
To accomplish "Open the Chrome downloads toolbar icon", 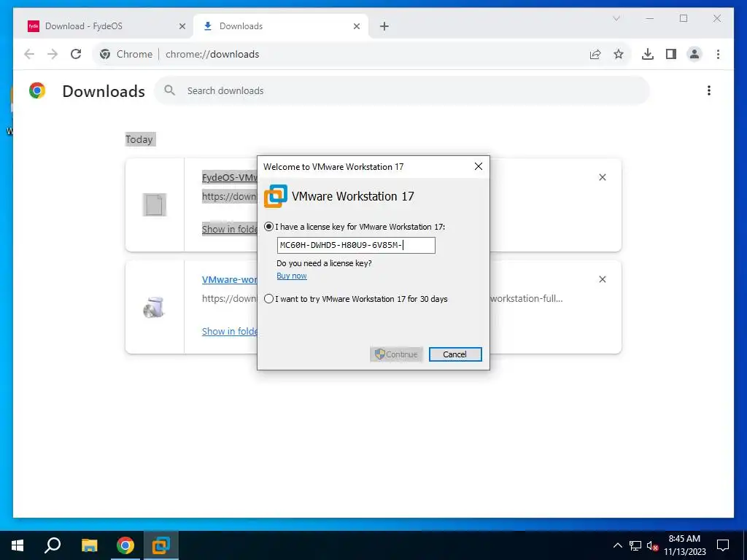I will pyautogui.click(x=648, y=54).
